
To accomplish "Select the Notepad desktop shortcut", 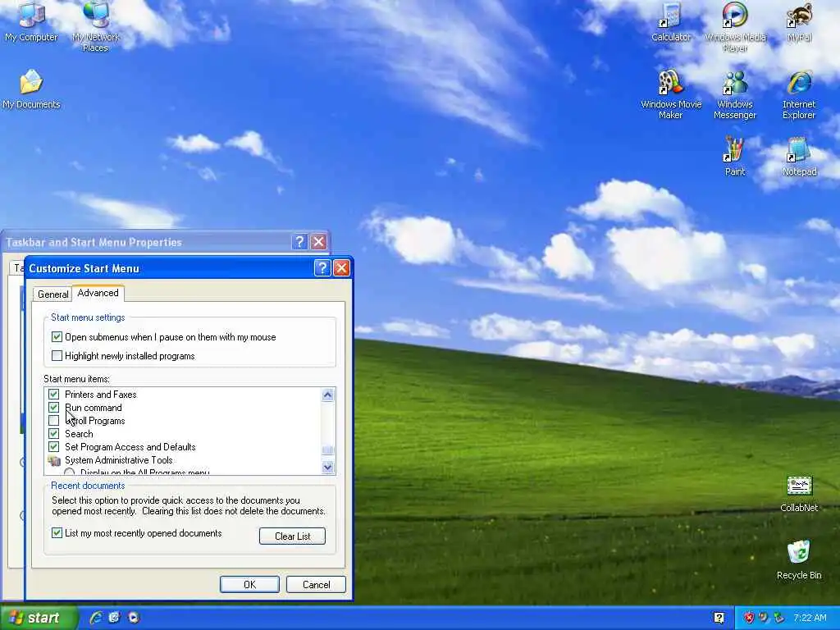I will pyautogui.click(x=799, y=156).
